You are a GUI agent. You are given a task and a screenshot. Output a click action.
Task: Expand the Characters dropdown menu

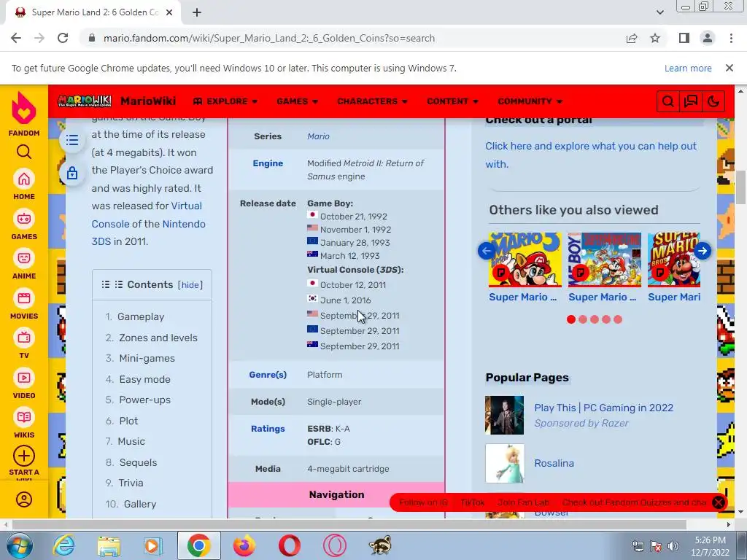coord(373,101)
